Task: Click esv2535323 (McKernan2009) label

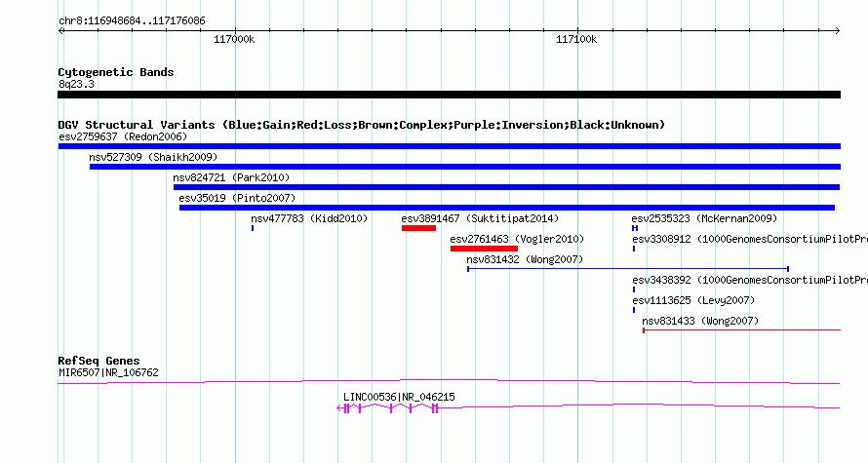Action: [704, 218]
